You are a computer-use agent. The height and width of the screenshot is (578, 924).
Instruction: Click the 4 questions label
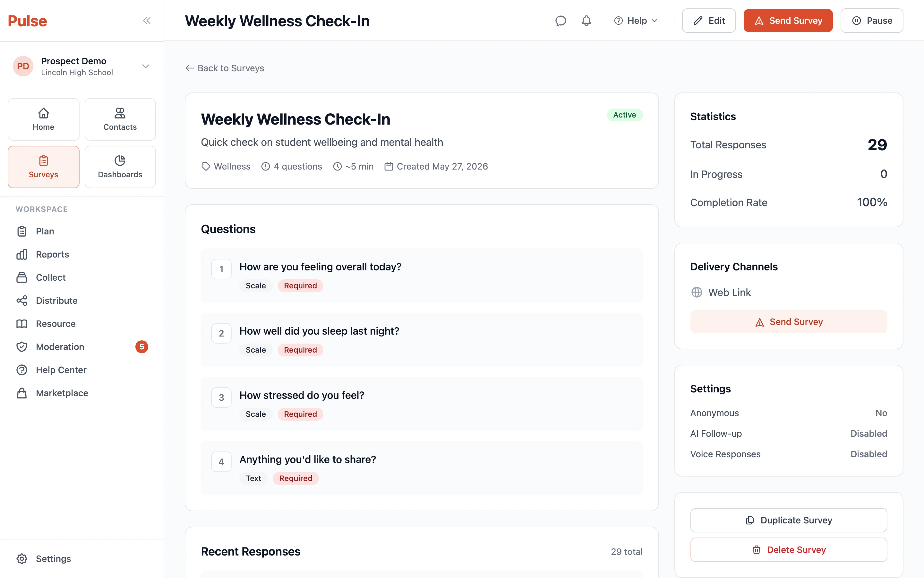tap(292, 166)
